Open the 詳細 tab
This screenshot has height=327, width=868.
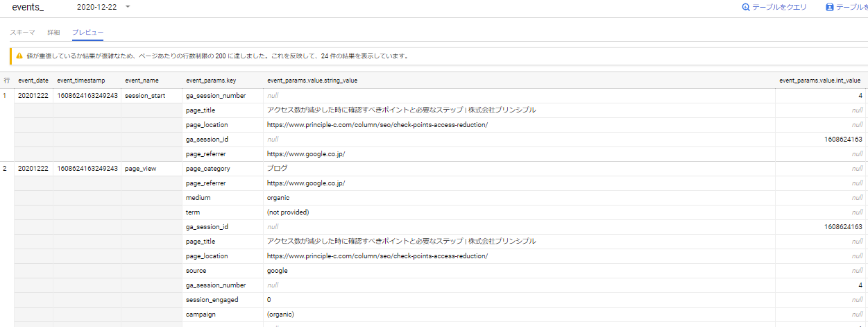(x=53, y=33)
